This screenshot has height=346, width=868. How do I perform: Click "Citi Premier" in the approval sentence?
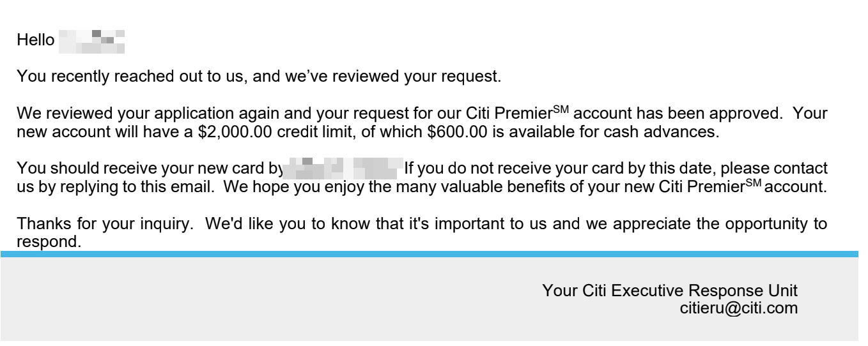504,114
